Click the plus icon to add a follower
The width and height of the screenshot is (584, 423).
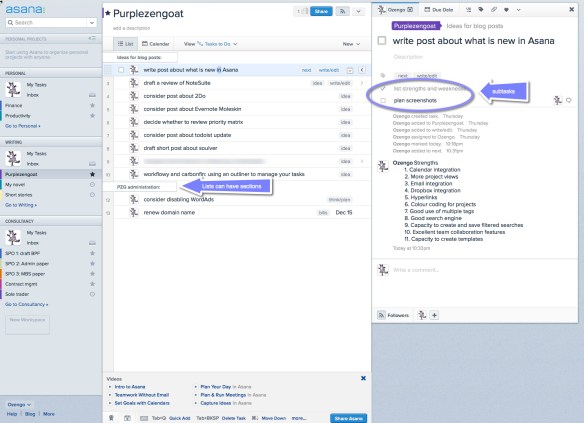(x=434, y=315)
